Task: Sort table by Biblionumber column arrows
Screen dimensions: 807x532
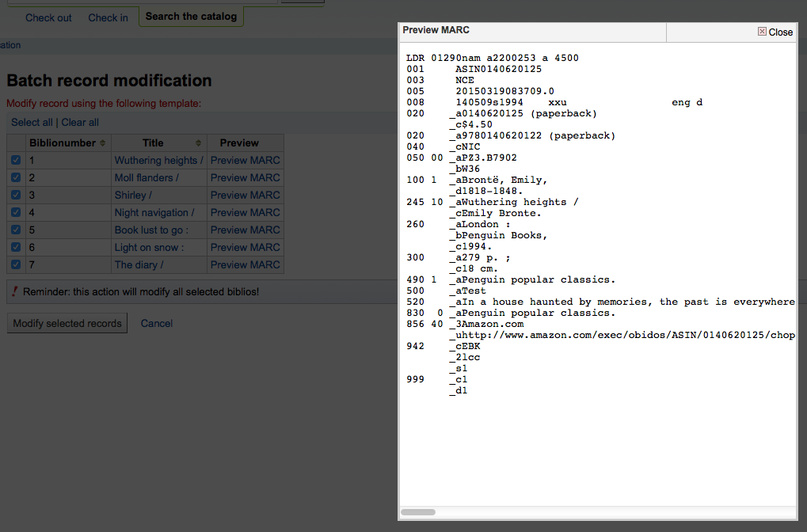Action: tap(102, 143)
